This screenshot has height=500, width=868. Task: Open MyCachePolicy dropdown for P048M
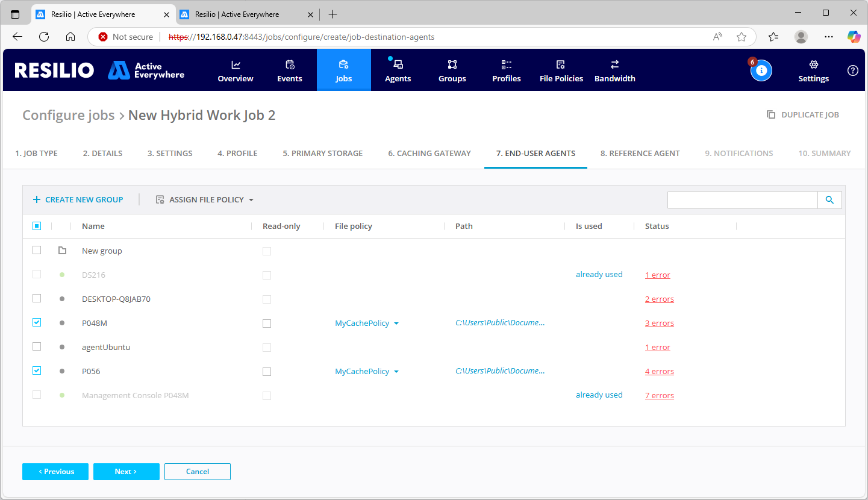click(367, 323)
